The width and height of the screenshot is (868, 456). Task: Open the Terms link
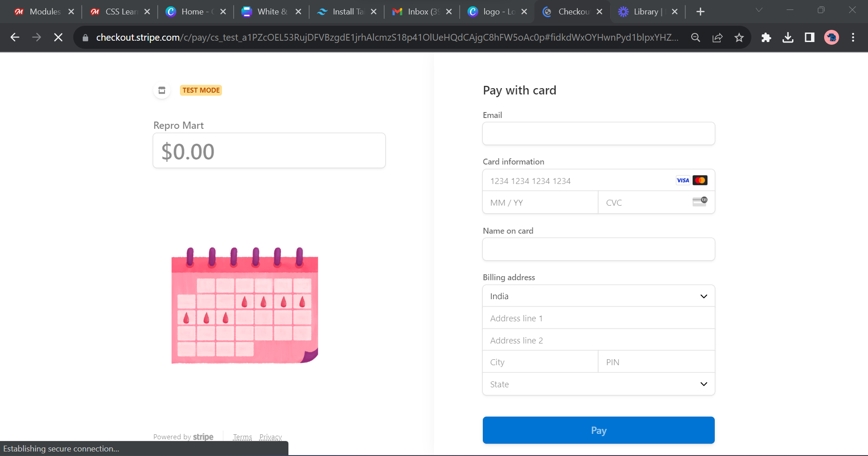[242, 437]
